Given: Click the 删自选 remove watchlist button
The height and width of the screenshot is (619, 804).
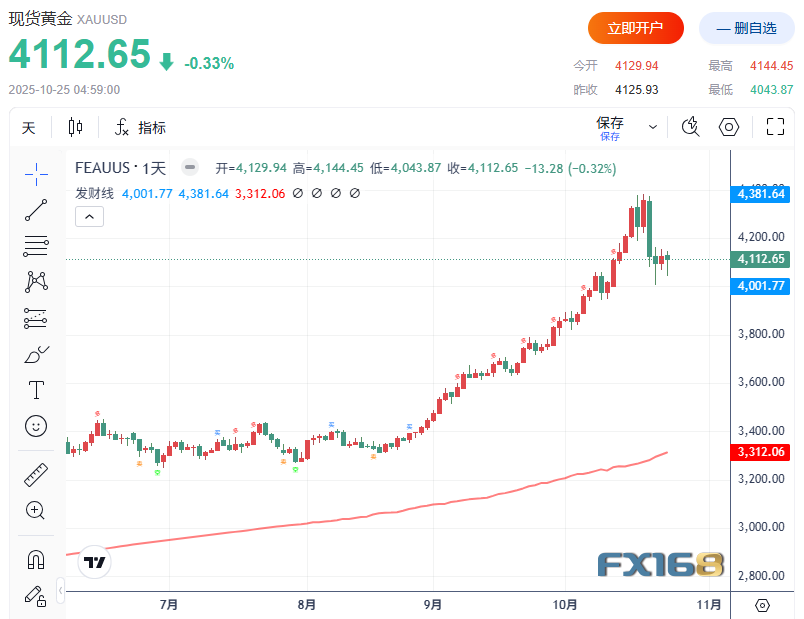Looking at the screenshot, I should 746,28.
